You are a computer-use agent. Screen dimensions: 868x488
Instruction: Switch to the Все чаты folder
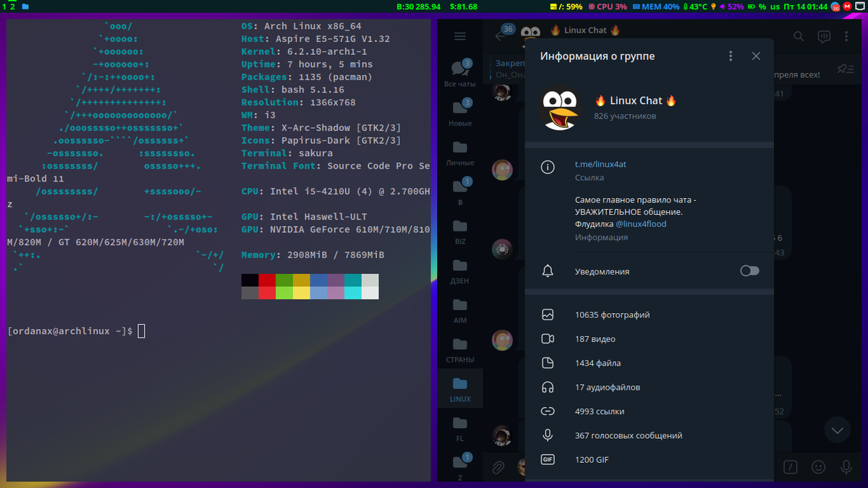click(x=460, y=74)
